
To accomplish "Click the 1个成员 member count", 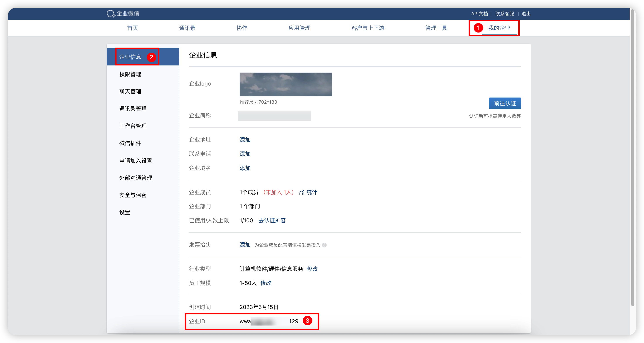I will (x=249, y=192).
